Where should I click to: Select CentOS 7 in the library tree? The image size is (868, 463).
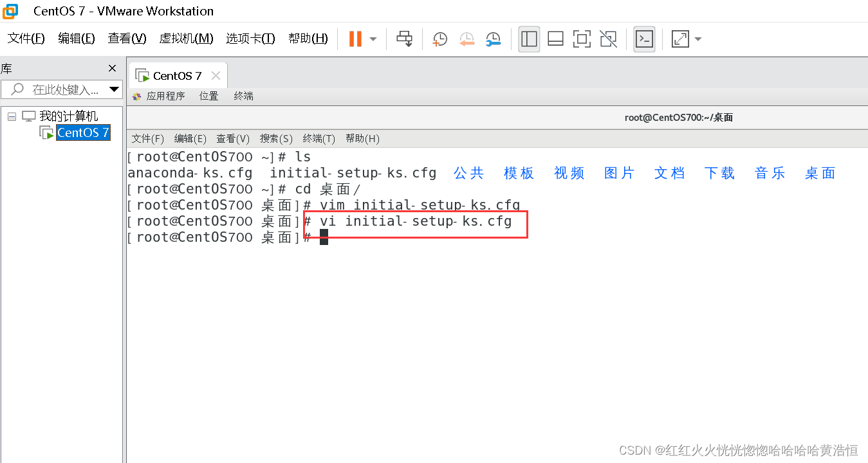click(x=83, y=132)
